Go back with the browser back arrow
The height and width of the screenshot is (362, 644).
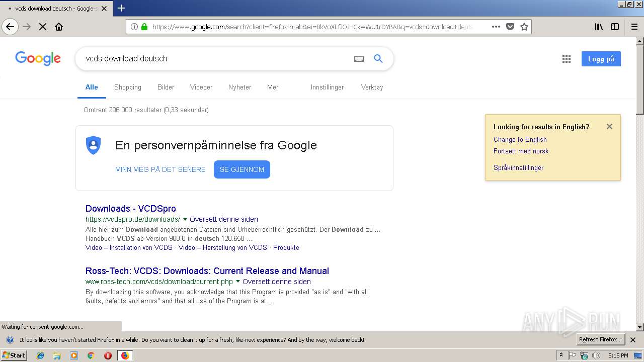[x=10, y=27]
